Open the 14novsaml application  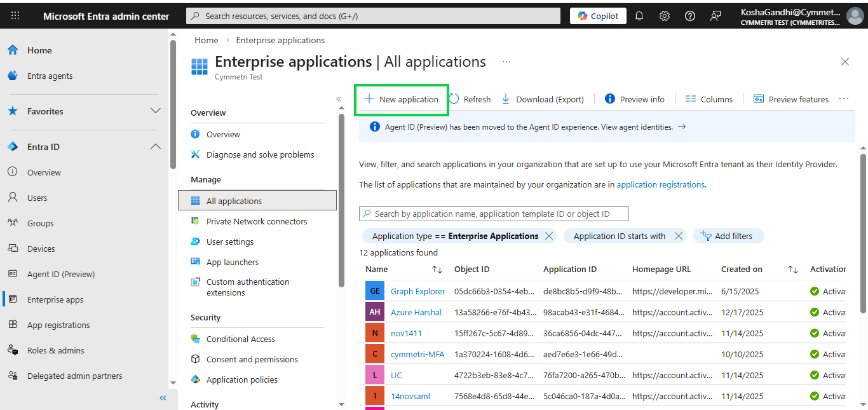click(410, 396)
